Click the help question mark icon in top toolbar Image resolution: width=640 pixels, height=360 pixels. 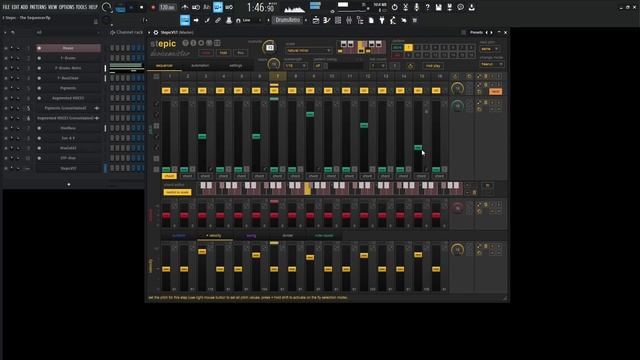(x=427, y=7)
